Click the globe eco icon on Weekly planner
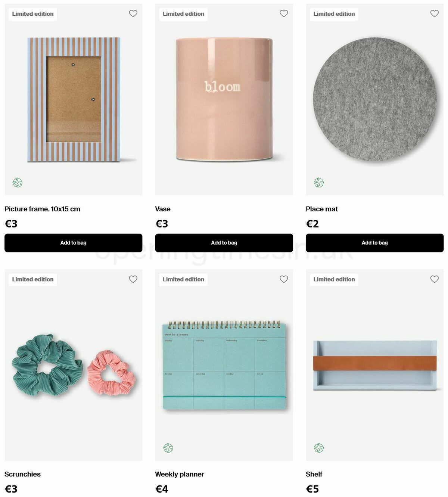 [x=168, y=448]
